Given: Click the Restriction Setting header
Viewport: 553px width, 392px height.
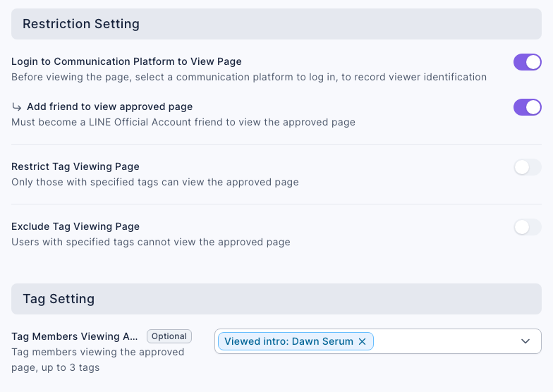Looking at the screenshot, I should point(276,24).
